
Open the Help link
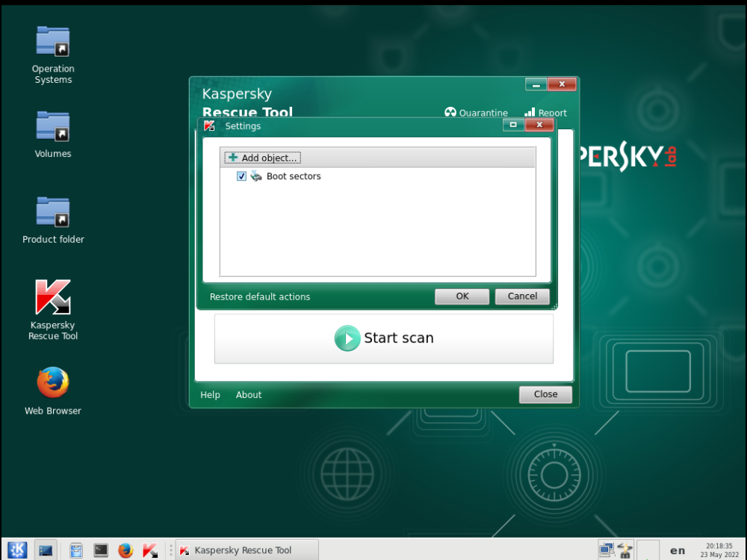210,395
